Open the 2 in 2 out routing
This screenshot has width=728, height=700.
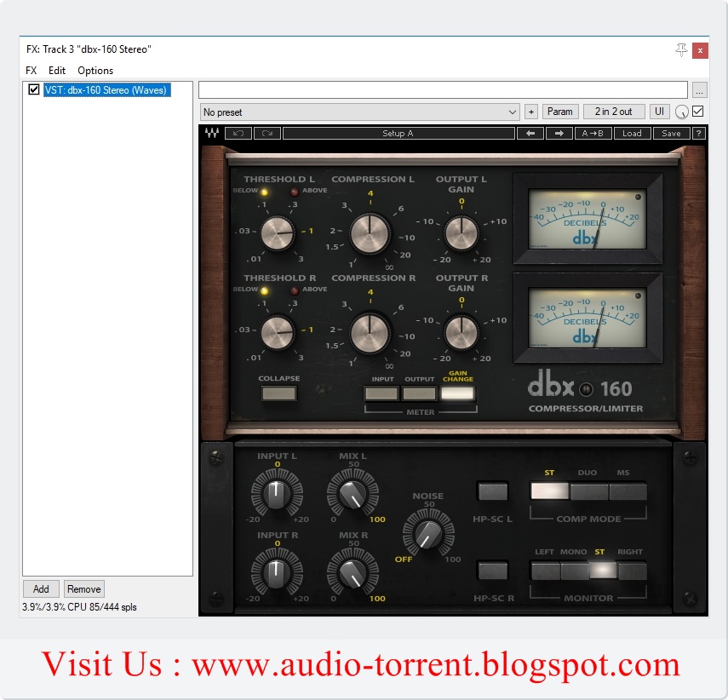pyautogui.click(x=613, y=112)
